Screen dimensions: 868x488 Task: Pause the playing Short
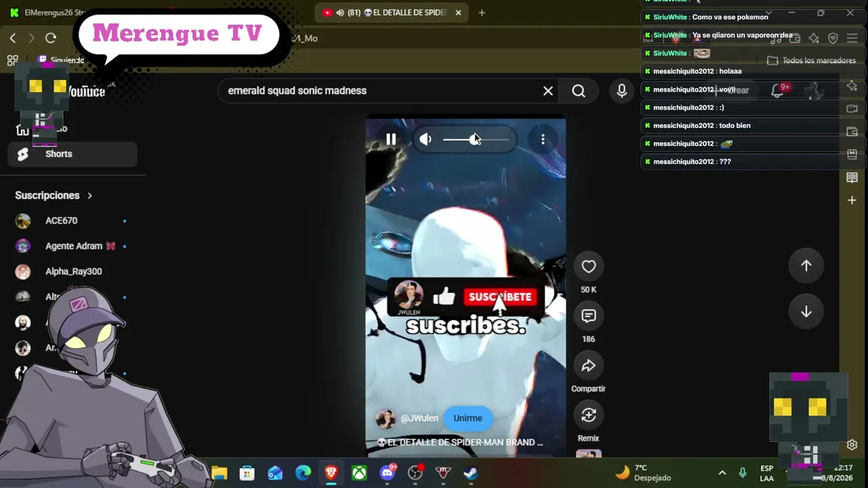pos(391,140)
